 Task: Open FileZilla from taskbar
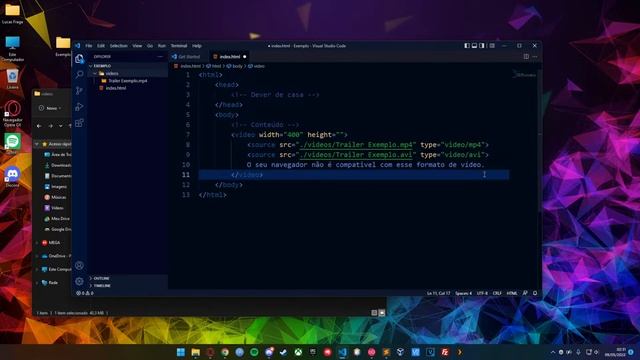445,352
